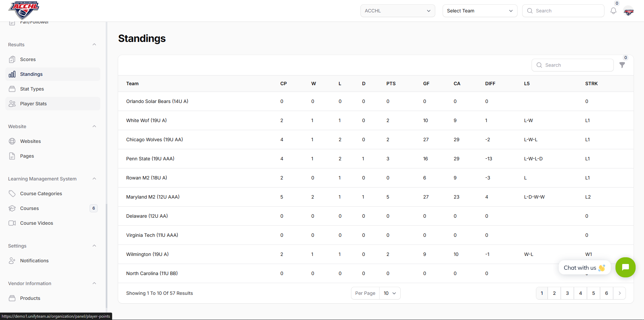Navigate to Products under Vendor Information
Image resolution: width=644 pixels, height=320 pixels.
click(30, 298)
